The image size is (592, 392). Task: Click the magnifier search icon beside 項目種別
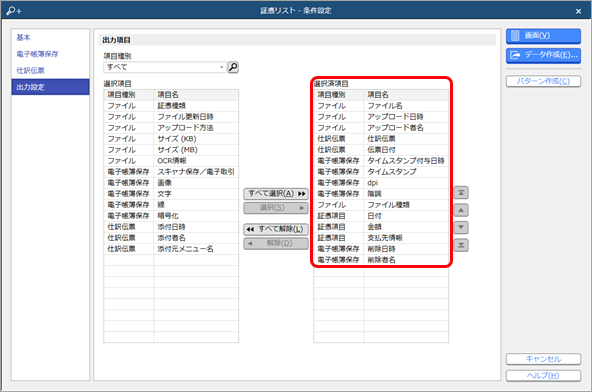pyautogui.click(x=233, y=67)
